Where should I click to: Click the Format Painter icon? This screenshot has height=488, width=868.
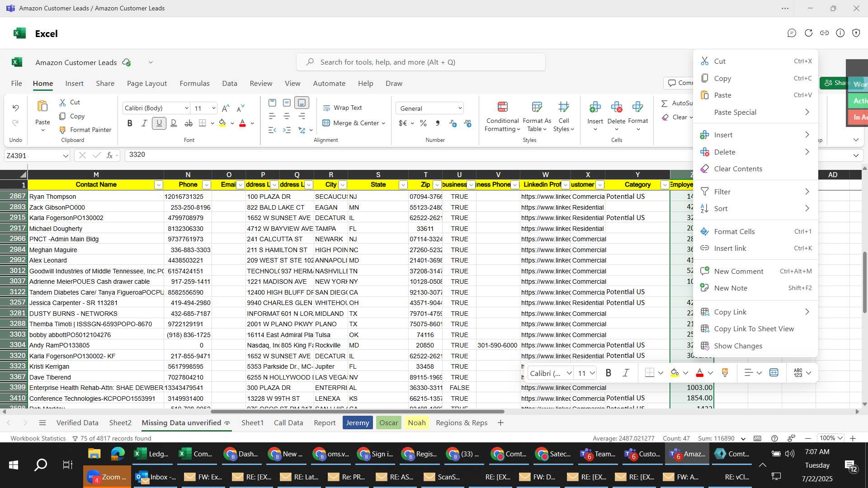pos(63,130)
